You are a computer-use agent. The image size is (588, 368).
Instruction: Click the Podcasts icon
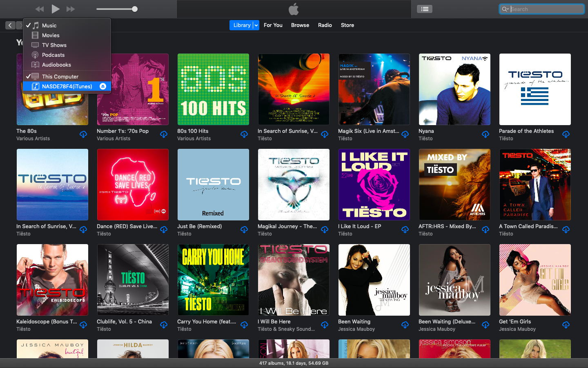click(36, 55)
